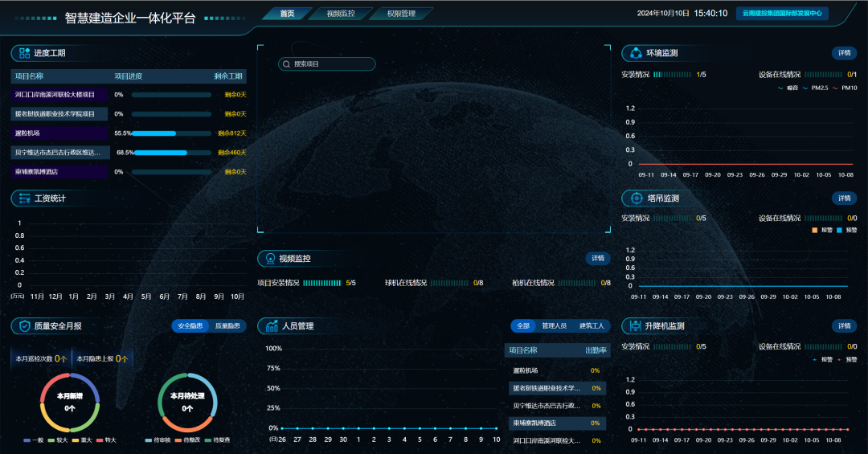Select the 质量隐患 segment
868x454 pixels.
coord(227,326)
